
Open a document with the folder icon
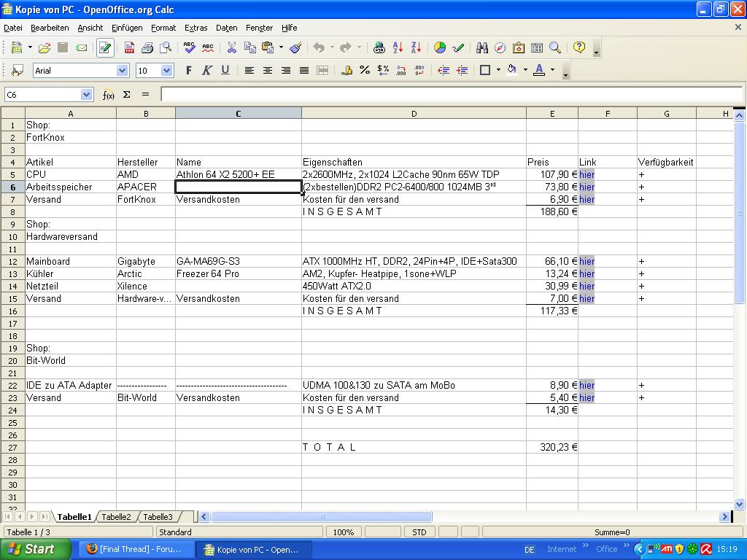[44, 47]
